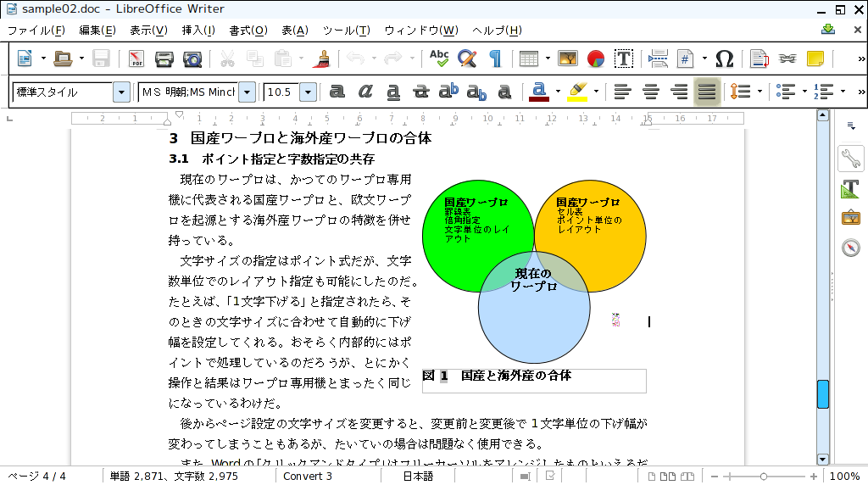The height and width of the screenshot is (485, 868).
Task: Clone formatting with the paintbrush icon
Action: (x=321, y=59)
